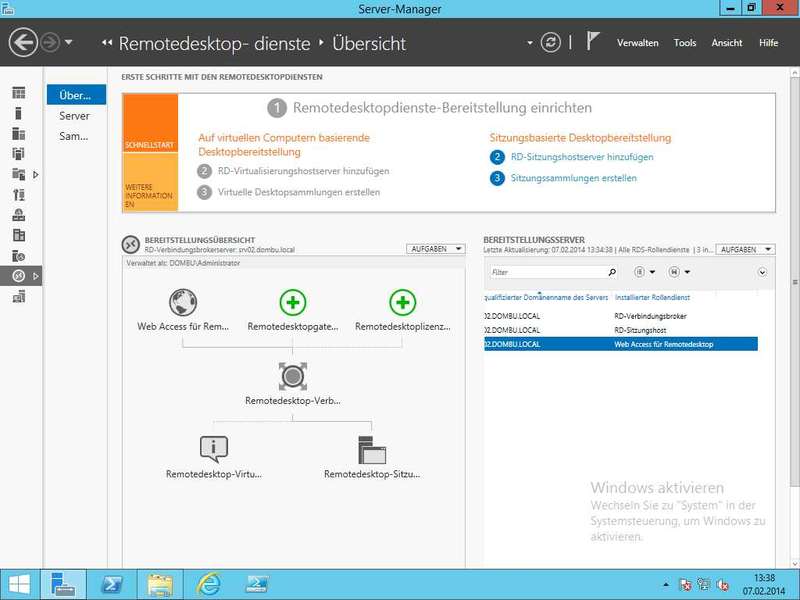Launch Internet Explorer from the taskbar
Screen dimensions: 800x600
[x=208, y=584]
